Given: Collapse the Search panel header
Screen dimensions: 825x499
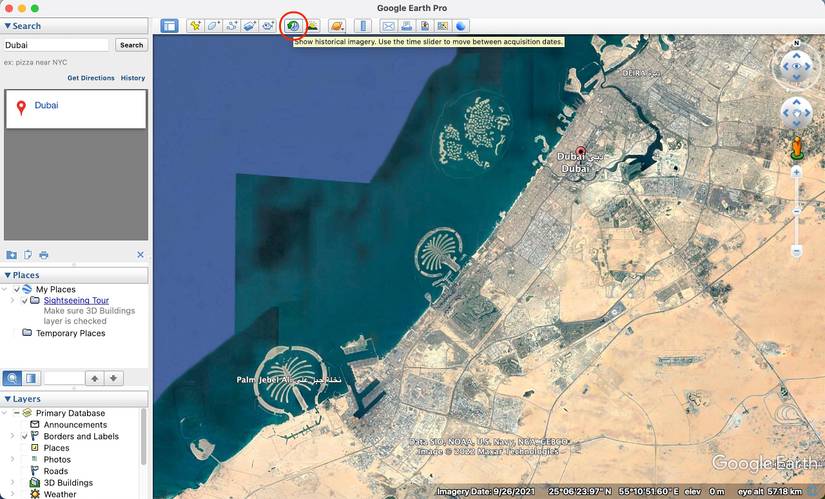Looking at the screenshot, I should [x=75, y=26].
